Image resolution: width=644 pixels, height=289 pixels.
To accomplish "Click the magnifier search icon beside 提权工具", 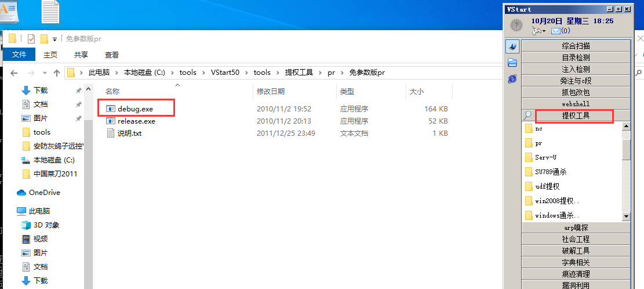I will tap(527, 115).
